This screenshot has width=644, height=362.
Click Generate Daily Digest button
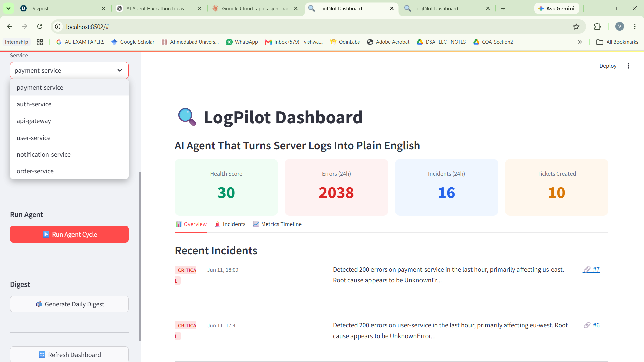pyautogui.click(x=69, y=304)
